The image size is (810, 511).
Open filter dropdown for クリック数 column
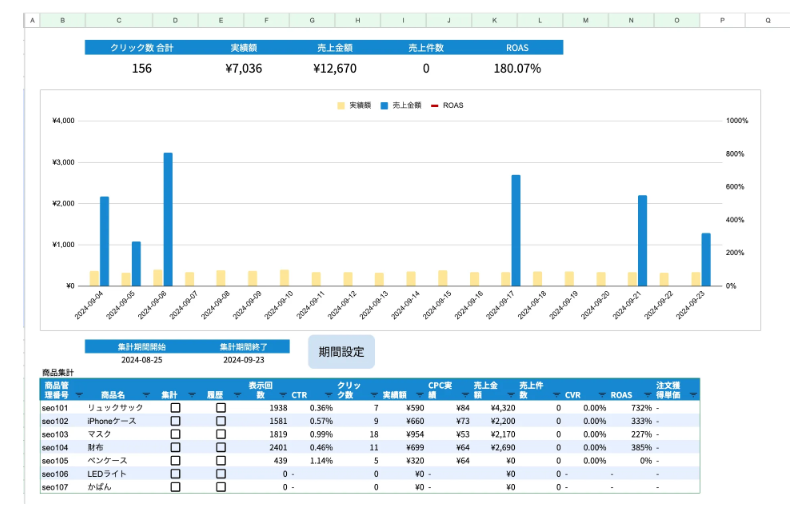374,395
